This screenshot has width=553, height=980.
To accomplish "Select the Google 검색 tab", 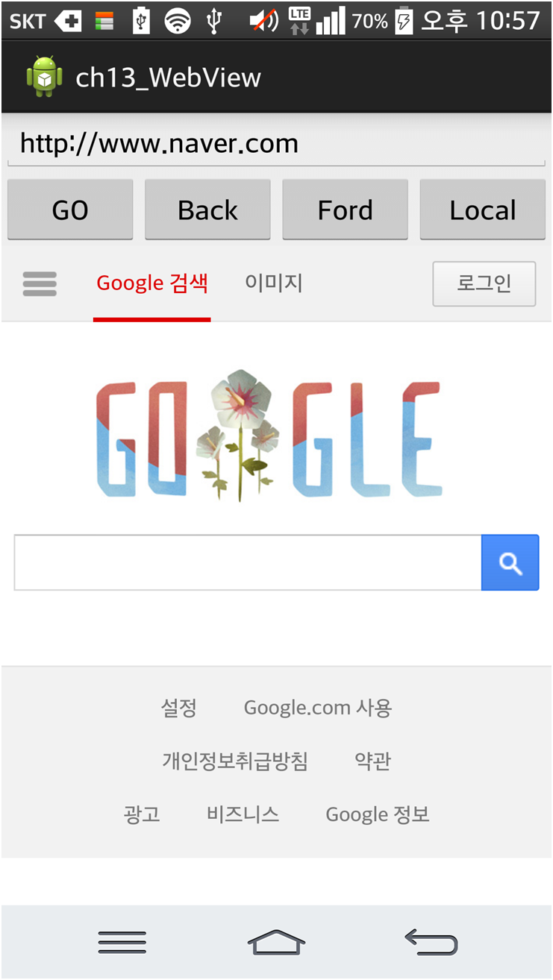I will tap(152, 283).
